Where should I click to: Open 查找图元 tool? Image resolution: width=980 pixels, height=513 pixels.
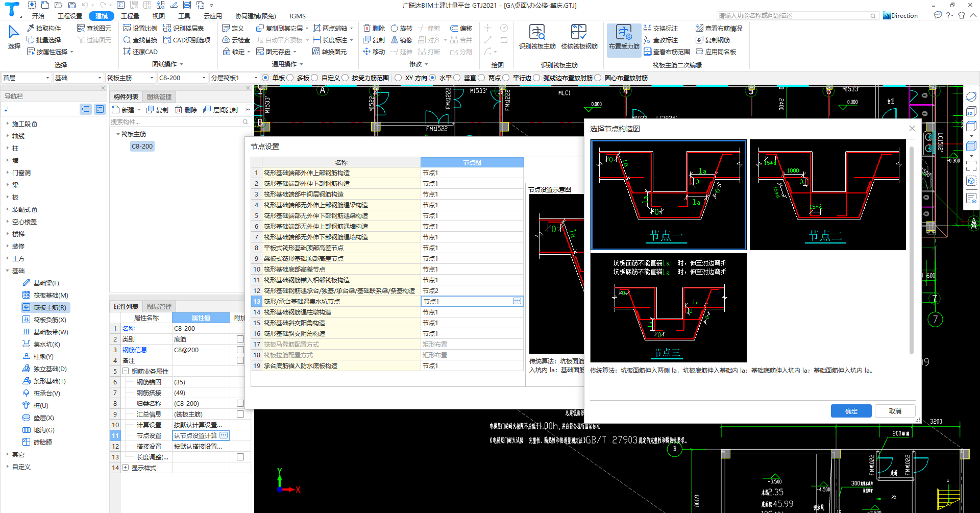[94, 28]
